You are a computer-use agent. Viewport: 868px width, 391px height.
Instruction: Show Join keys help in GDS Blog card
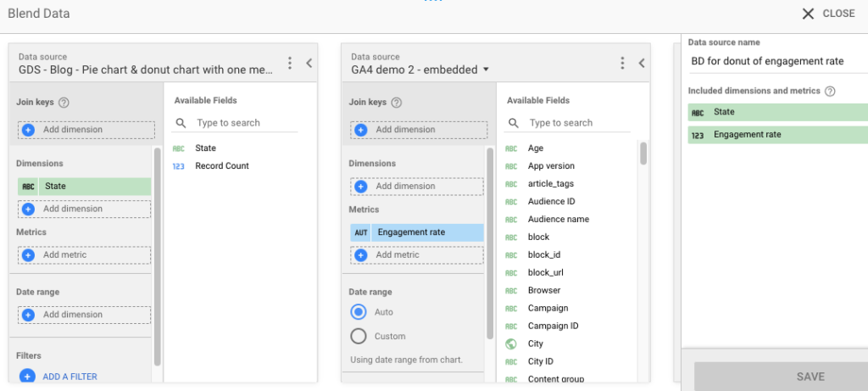tap(64, 103)
